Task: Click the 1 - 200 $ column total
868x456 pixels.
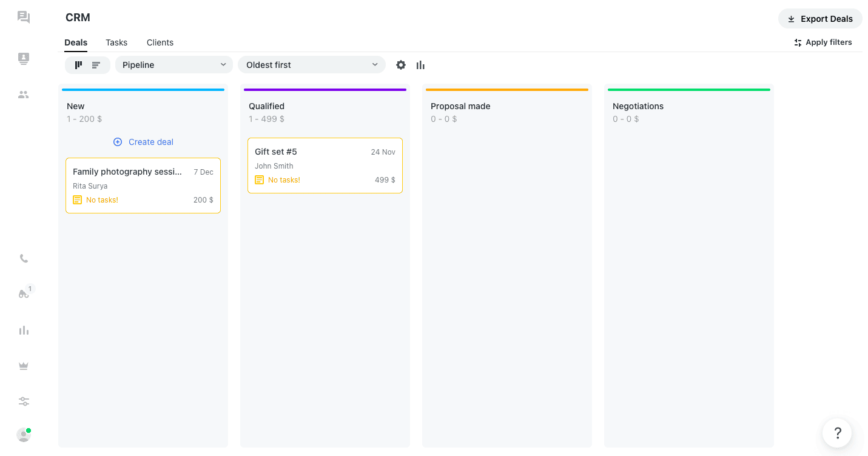Action: 84,119
